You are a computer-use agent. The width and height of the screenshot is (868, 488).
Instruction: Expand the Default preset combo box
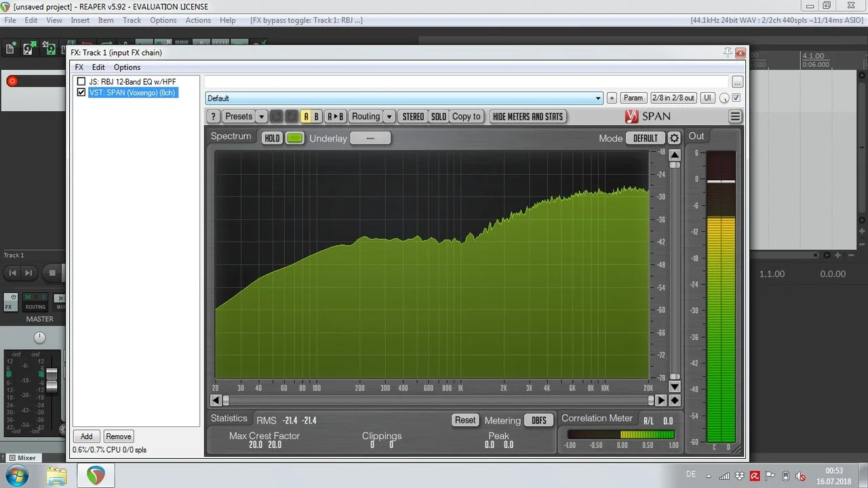(597, 98)
